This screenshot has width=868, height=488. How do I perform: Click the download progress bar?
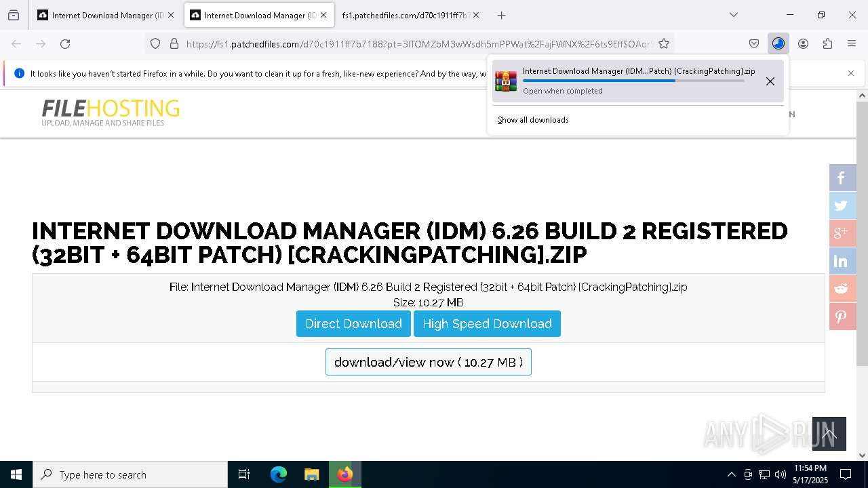point(633,81)
